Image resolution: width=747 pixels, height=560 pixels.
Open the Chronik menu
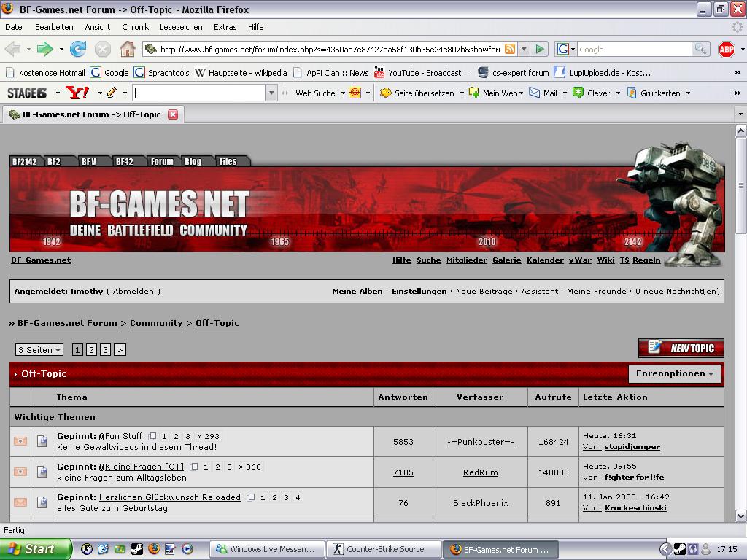pyautogui.click(x=135, y=27)
